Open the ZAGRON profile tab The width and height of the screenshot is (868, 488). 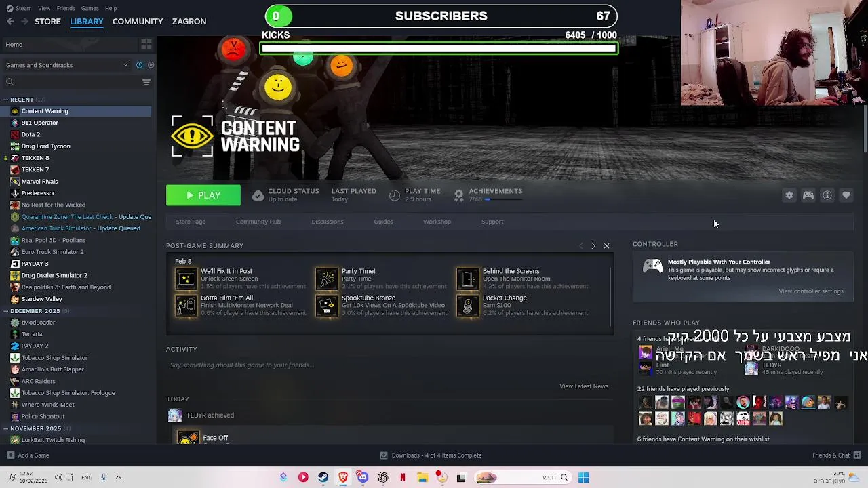click(189, 22)
